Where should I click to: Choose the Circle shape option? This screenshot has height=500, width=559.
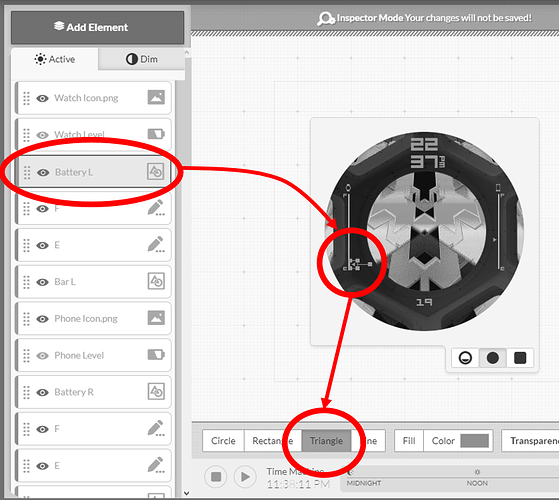coord(223,441)
